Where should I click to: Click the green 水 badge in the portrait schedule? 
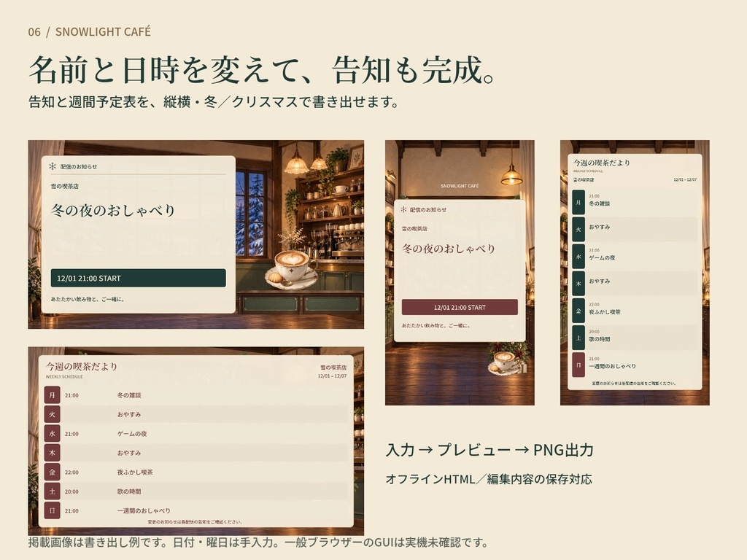click(x=578, y=257)
